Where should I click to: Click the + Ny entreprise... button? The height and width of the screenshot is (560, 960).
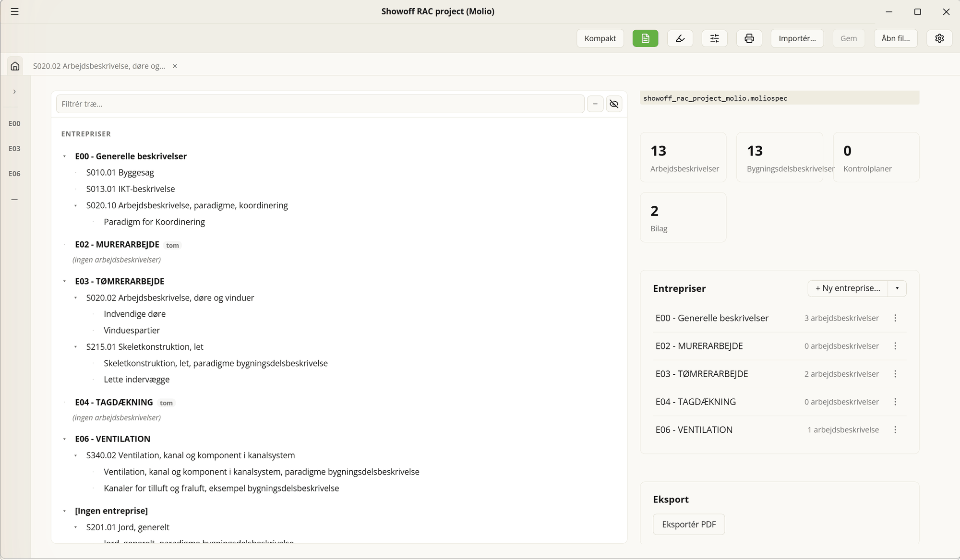pyautogui.click(x=848, y=288)
